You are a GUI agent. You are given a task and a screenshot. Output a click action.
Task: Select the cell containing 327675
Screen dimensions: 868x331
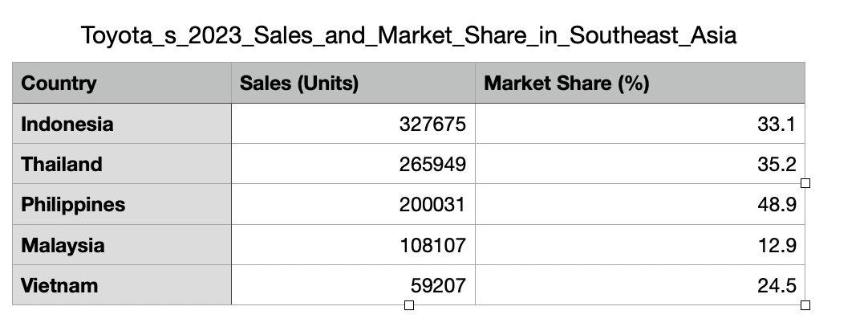(x=353, y=125)
